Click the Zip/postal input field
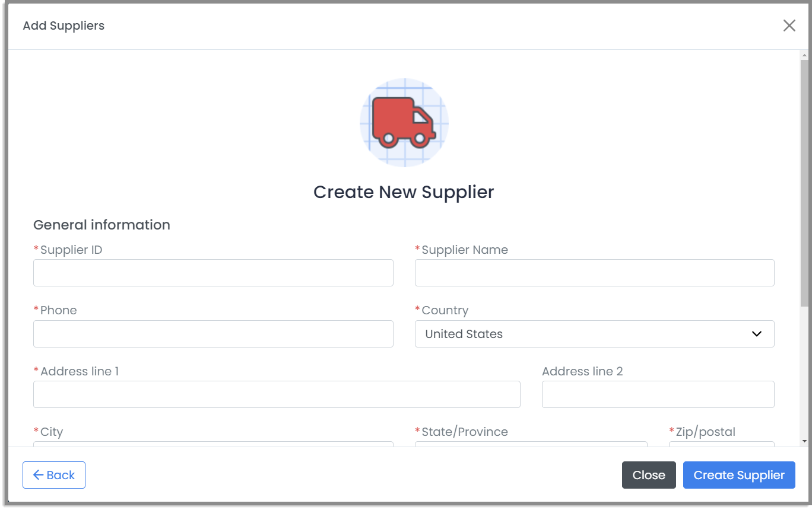The width and height of the screenshot is (812, 510). coord(721,444)
